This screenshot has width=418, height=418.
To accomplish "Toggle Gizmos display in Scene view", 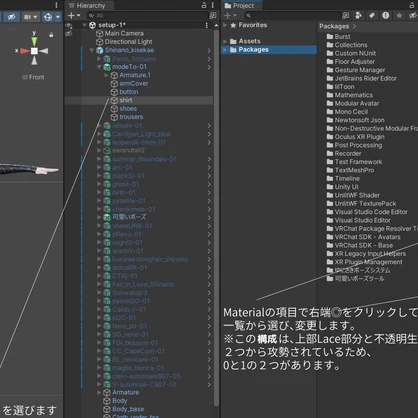I will (48, 17).
